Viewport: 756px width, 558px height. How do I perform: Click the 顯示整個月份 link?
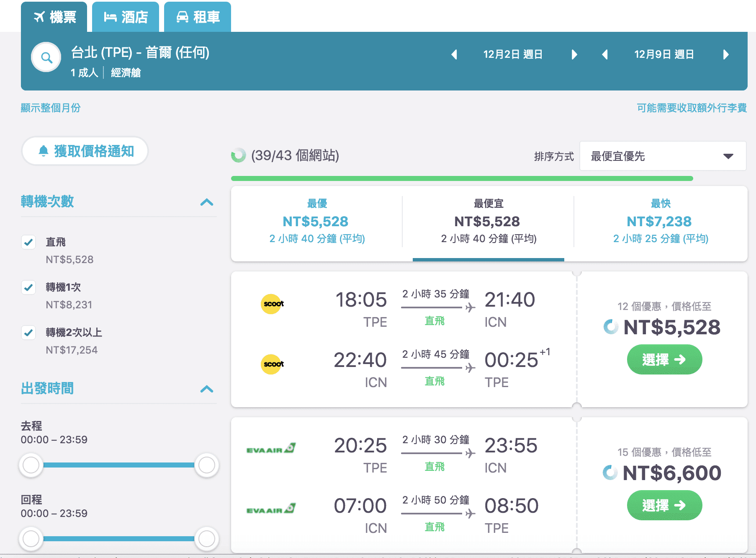pos(50,108)
